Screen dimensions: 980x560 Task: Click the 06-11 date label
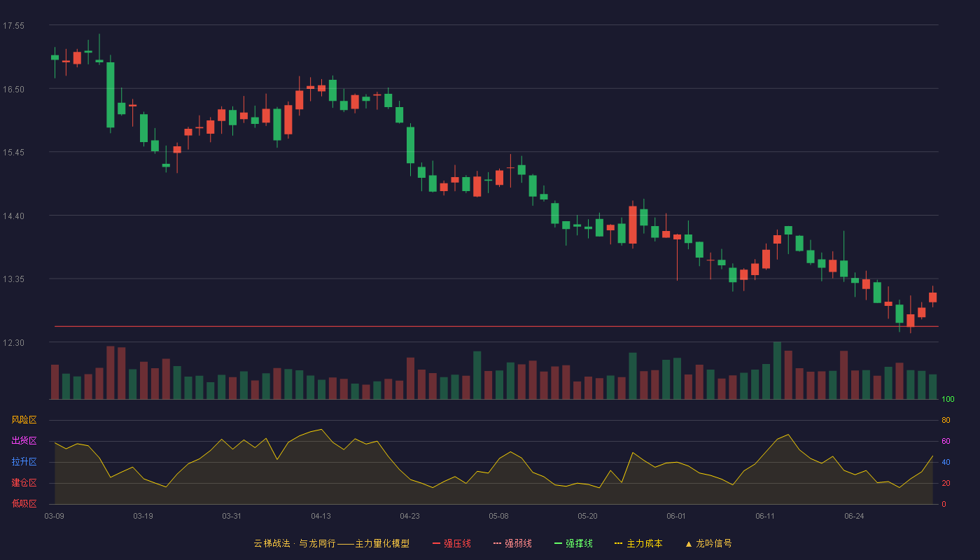765,516
